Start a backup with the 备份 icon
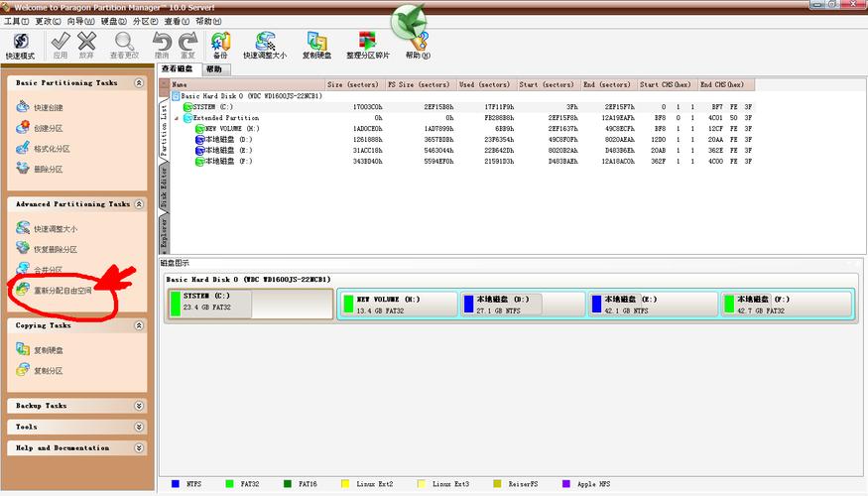The image size is (868, 496). tap(220, 46)
